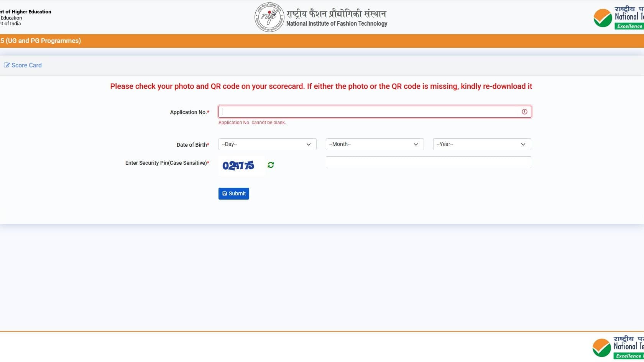
Task: Click the red photo and QR code notice
Action: click(321, 86)
